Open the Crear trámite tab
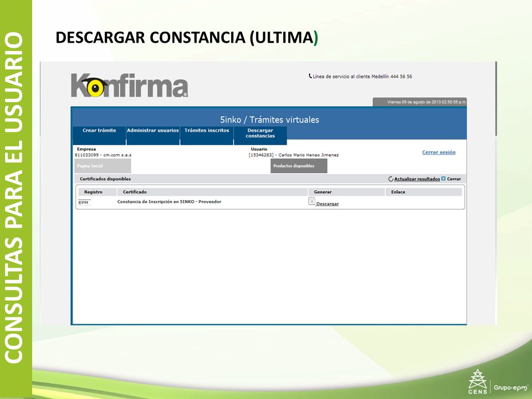532x399 pixels. coord(99,135)
